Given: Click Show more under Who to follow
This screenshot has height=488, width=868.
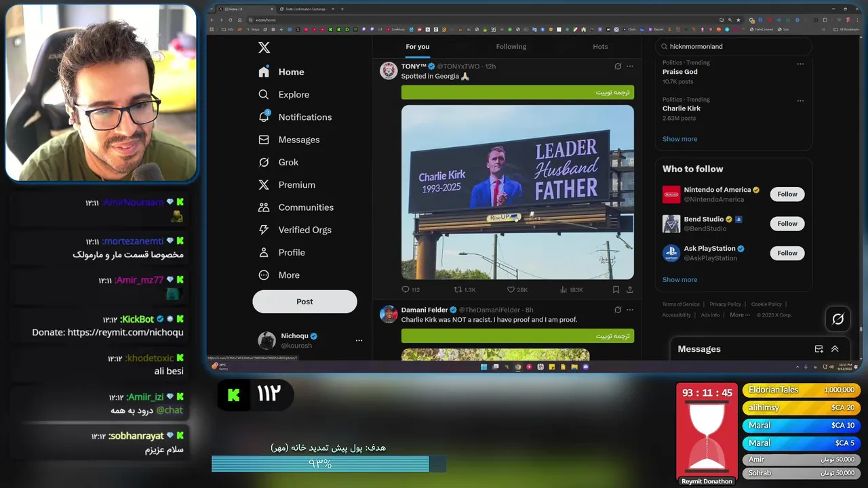Looking at the screenshot, I should tap(679, 279).
